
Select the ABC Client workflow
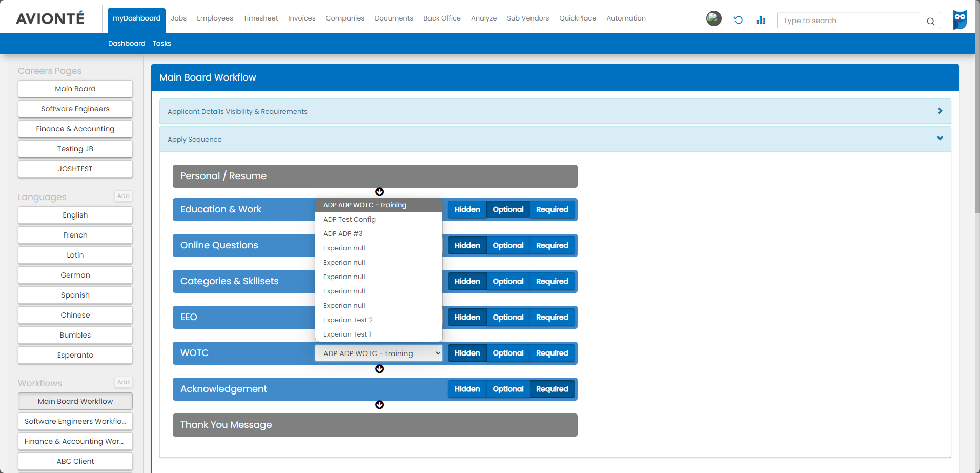tap(75, 461)
